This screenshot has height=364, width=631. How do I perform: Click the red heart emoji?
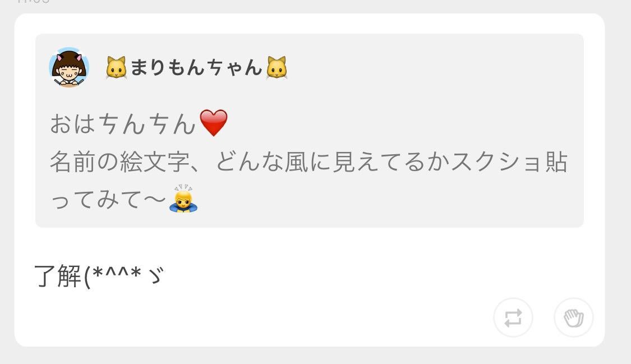click(214, 123)
